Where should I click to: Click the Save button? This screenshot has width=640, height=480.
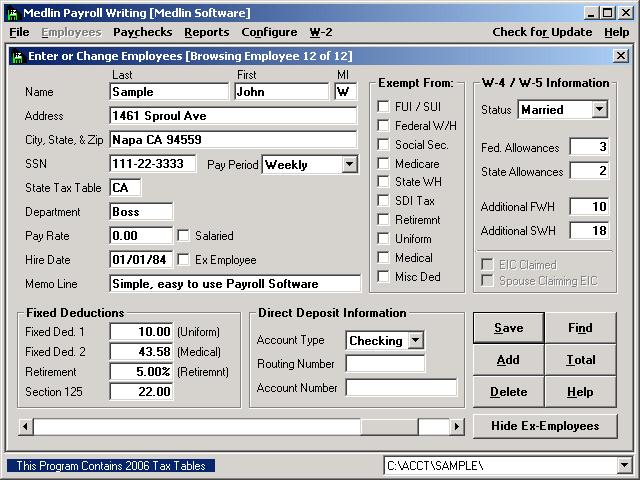click(509, 328)
